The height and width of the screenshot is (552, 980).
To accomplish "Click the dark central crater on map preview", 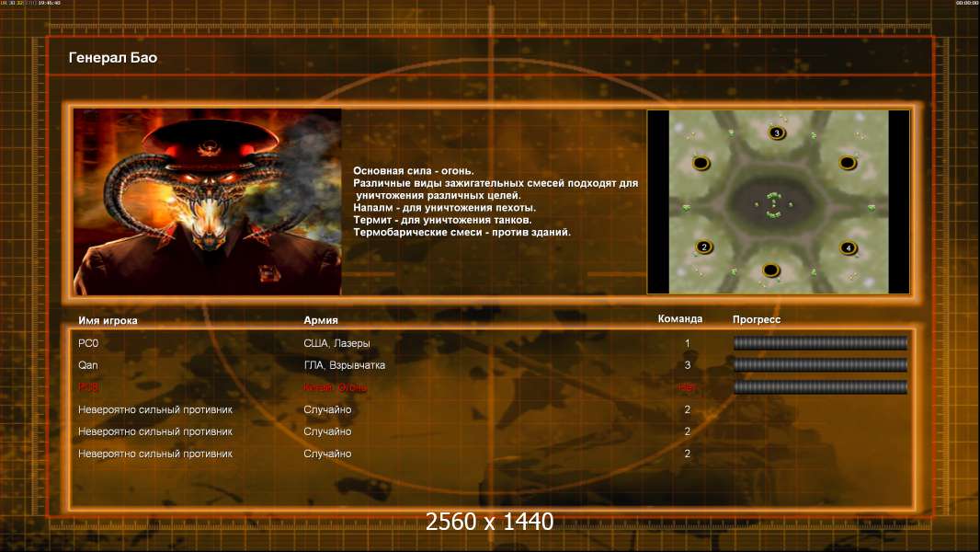I will tap(774, 202).
